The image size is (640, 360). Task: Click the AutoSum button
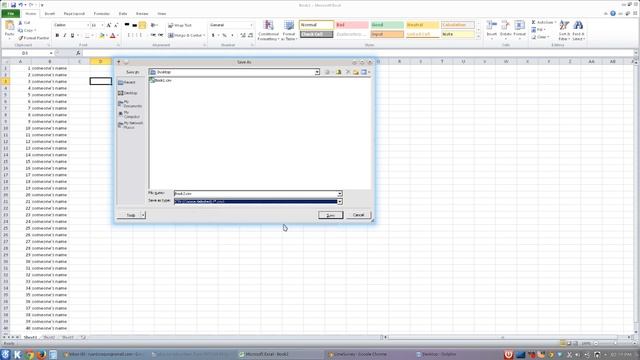(544, 22)
